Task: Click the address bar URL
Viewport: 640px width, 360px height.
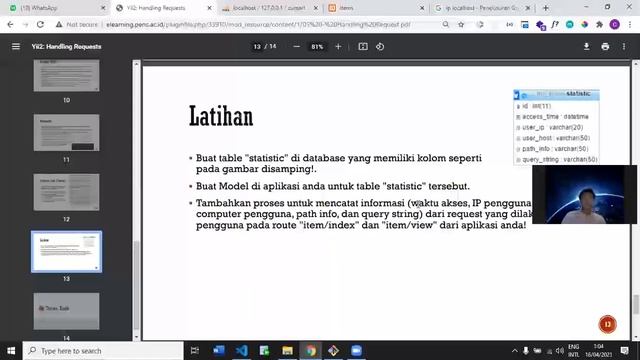Action: [258, 24]
